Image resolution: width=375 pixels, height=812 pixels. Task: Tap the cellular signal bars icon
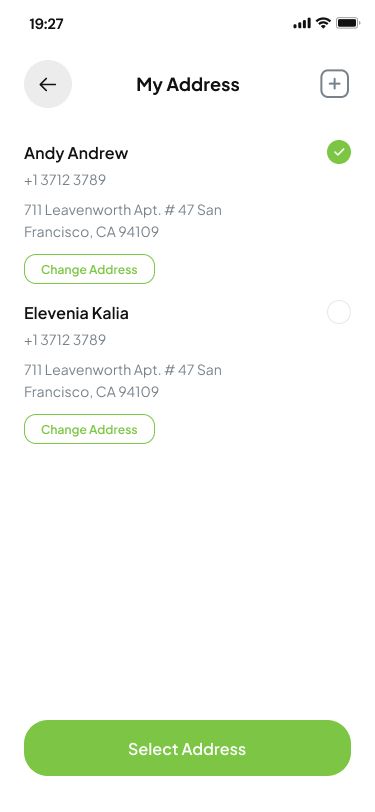(302, 23)
